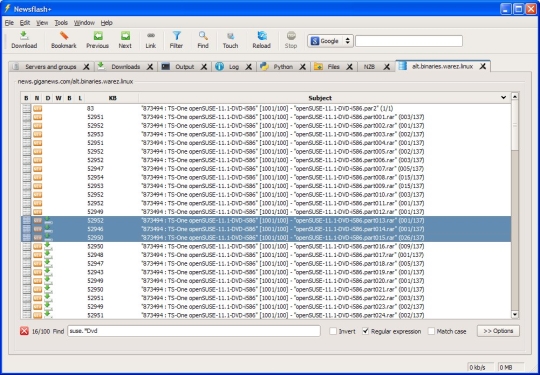Click the KB column header

tap(112, 98)
